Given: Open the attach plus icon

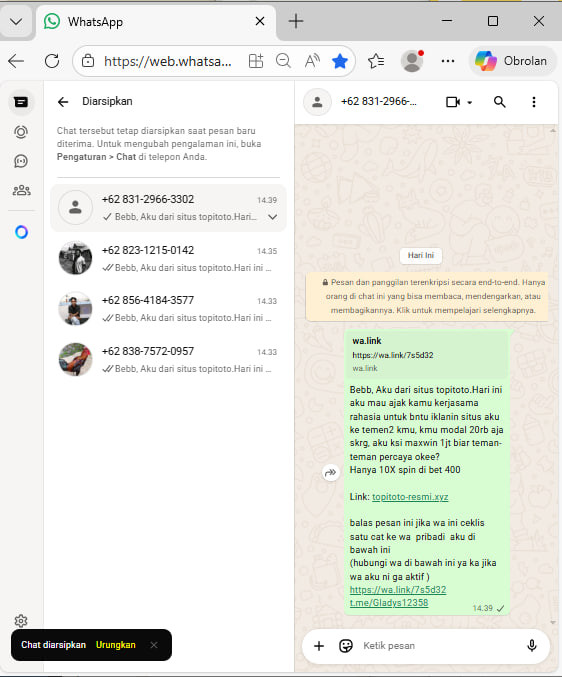Looking at the screenshot, I should point(319,646).
